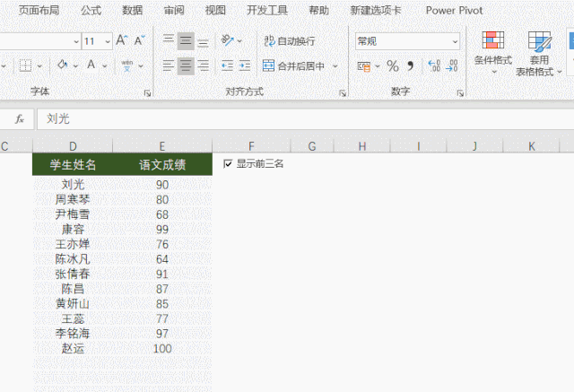The width and height of the screenshot is (574, 392).
Task: Expand the borders dropdown arrow
Action: [39, 66]
